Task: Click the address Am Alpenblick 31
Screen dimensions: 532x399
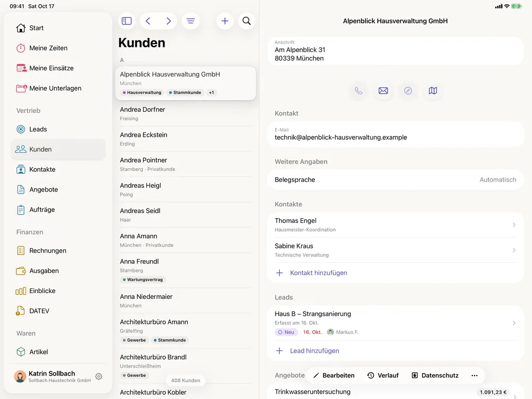Action: [300, 50]
